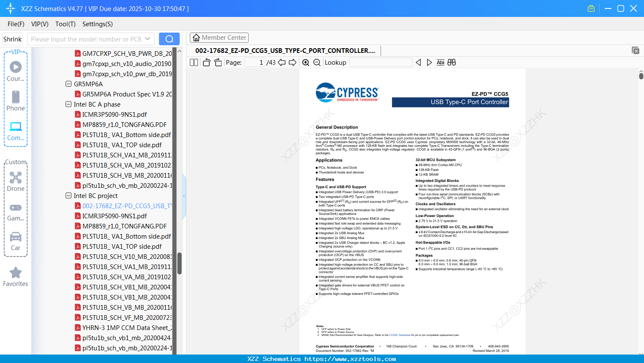
Task: Toggle the two-page view icon
Action: click(x=194, y=63)
